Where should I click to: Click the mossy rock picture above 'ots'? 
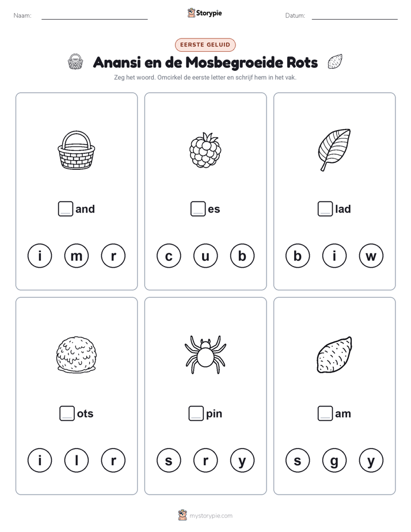(x=77, y=355)
